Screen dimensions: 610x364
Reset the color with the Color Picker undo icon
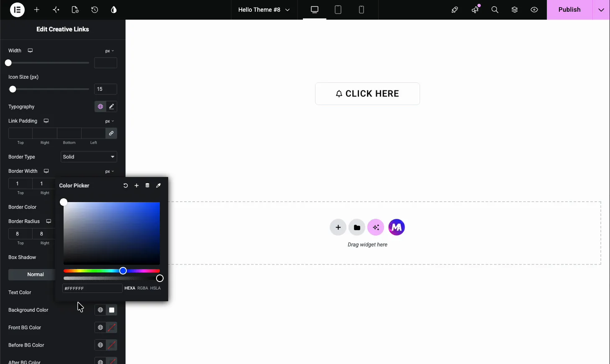pos(126,185)
